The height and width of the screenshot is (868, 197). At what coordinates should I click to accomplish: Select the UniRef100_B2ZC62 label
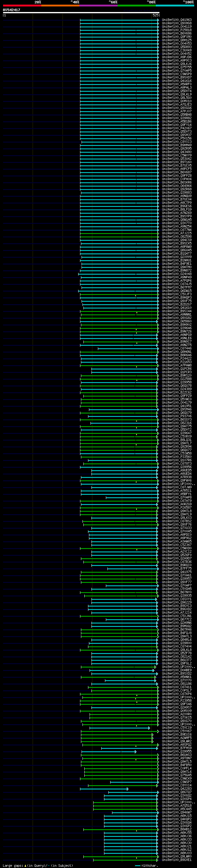pos(177,393)
